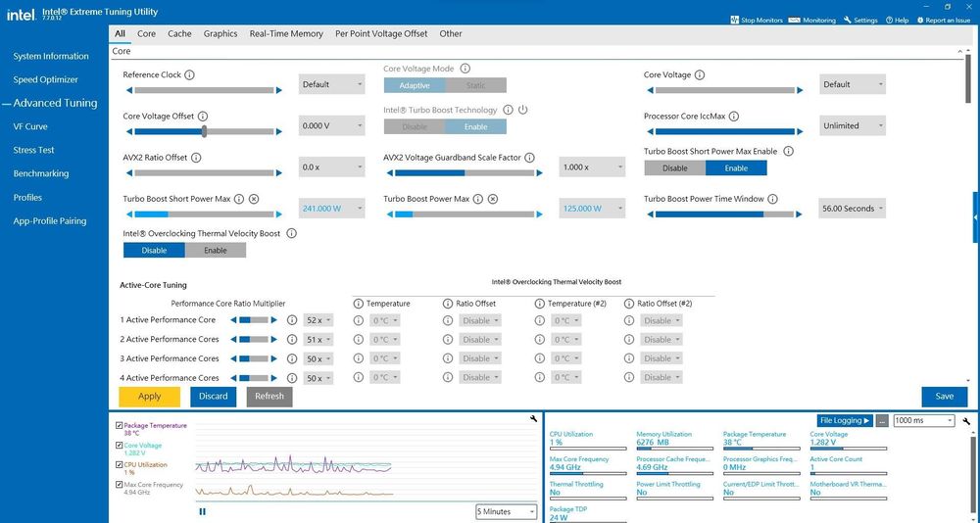View info for Intel Turbo Boost Technology
This screenshot has width=980, height=523.
508,110
